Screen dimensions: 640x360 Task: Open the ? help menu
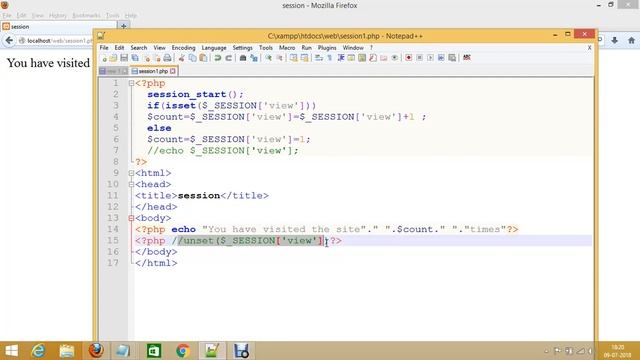[x=371, y=48]
